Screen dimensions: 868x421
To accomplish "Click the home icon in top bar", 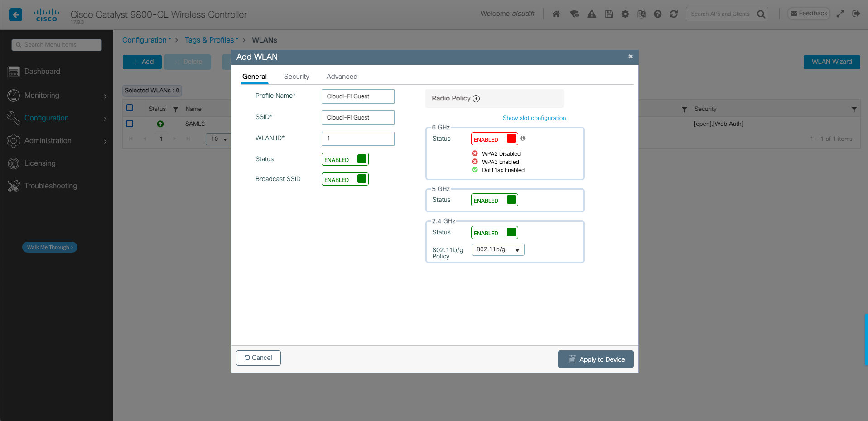I will [x=556, y=14].
